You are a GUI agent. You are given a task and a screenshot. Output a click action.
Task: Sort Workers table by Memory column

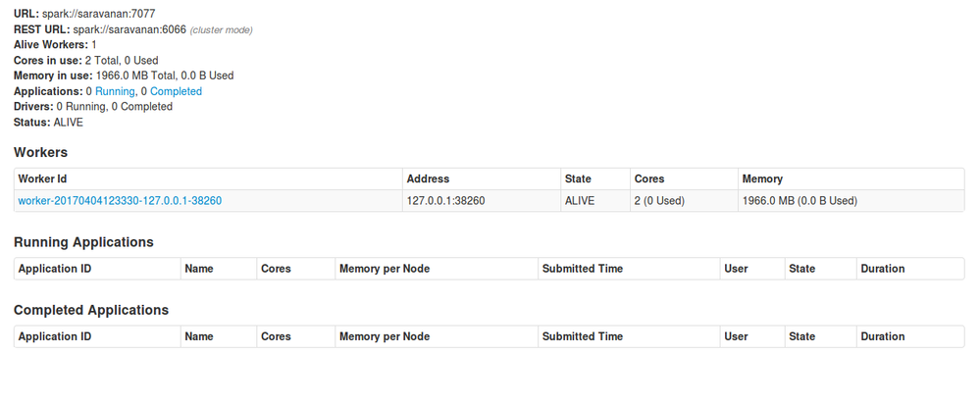point(763,179)
